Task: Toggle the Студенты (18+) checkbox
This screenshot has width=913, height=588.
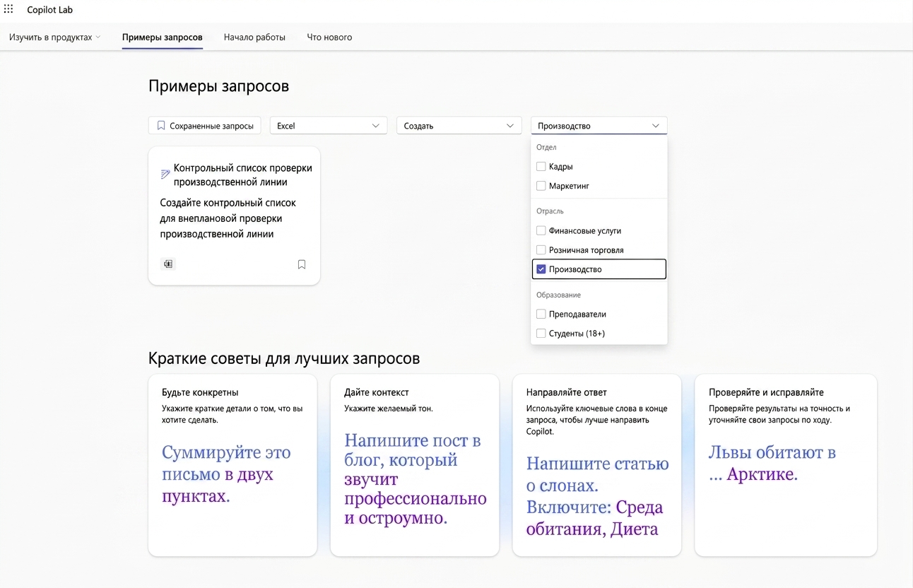Action: tap(541, 334)
